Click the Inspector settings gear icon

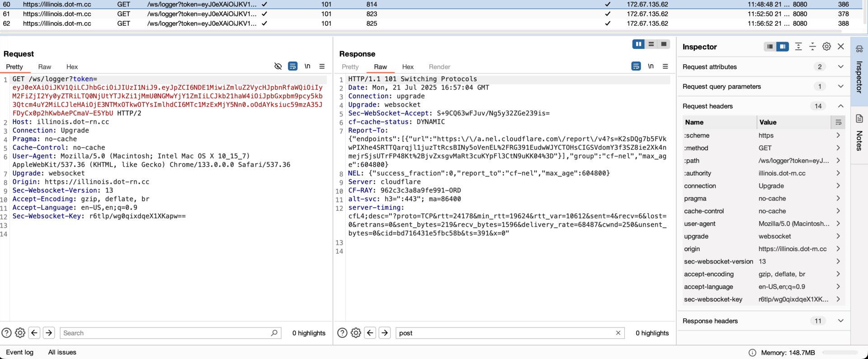coord(826,47)
